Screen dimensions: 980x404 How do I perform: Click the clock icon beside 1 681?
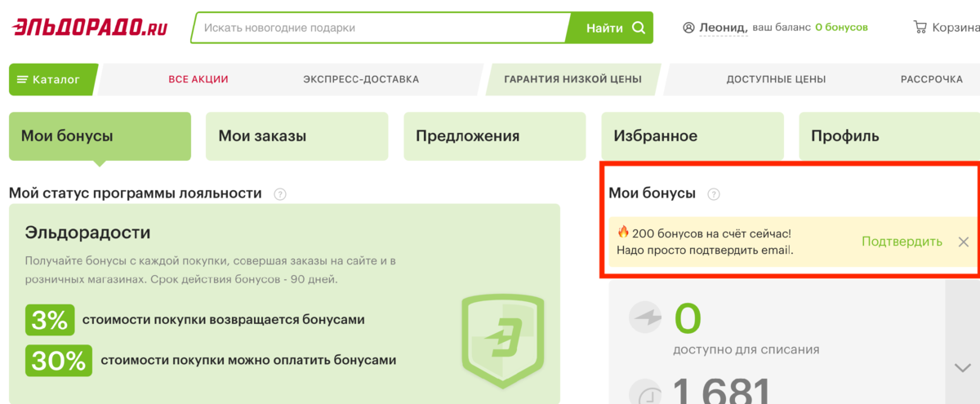pos(645,393)
